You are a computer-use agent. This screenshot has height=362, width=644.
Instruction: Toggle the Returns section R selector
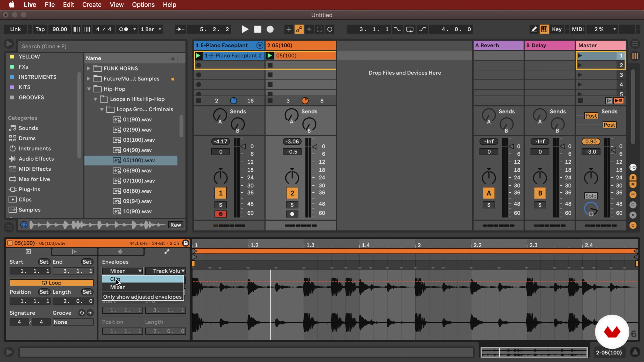point(633,185)
